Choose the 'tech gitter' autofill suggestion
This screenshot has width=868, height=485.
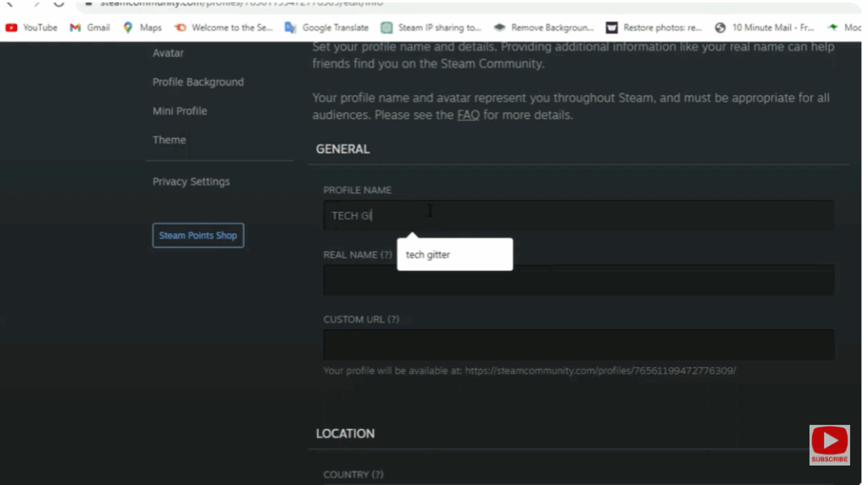click(x=455, y=254)
